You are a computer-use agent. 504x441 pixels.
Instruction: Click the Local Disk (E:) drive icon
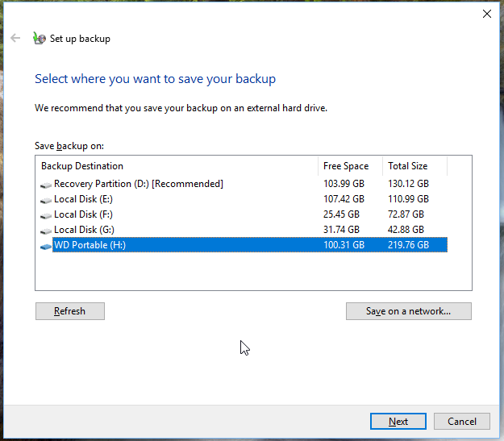[46, 199]
